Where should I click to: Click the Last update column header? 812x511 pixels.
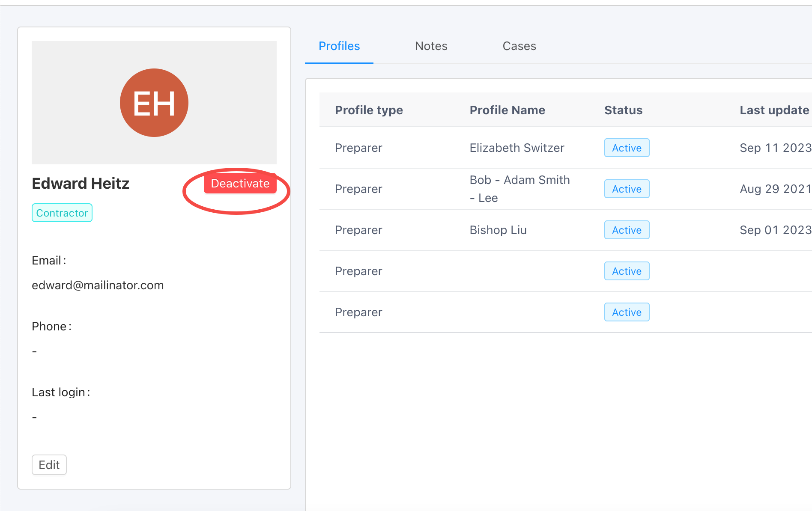pos(774,110)
